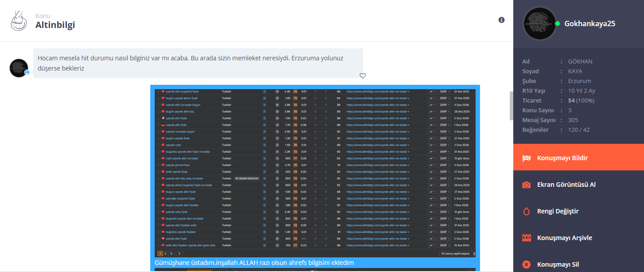Click the sender's avatar beside the message
This screenshot has width=644, height=272.
[x=19, y=68]
